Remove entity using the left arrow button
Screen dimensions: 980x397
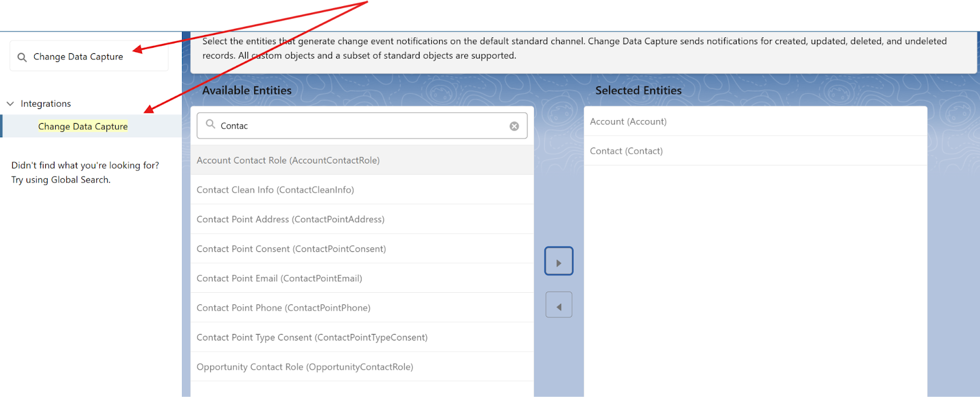tap(559, 304)
